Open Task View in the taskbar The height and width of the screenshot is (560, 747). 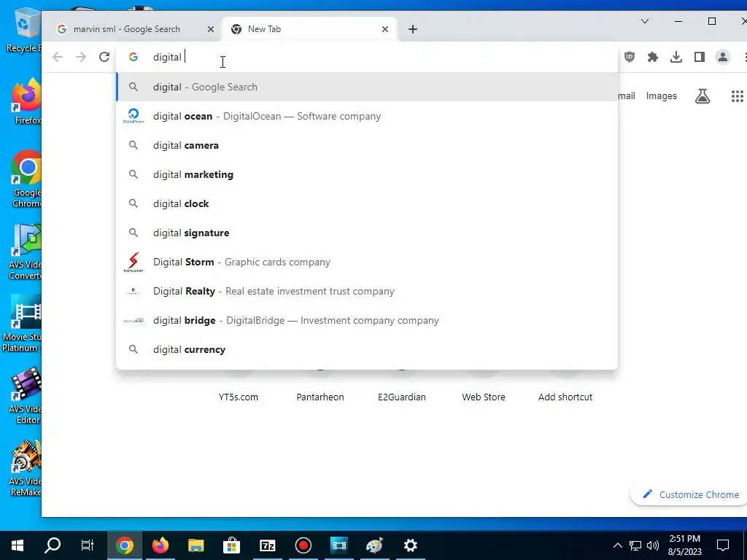click(88, 545)
